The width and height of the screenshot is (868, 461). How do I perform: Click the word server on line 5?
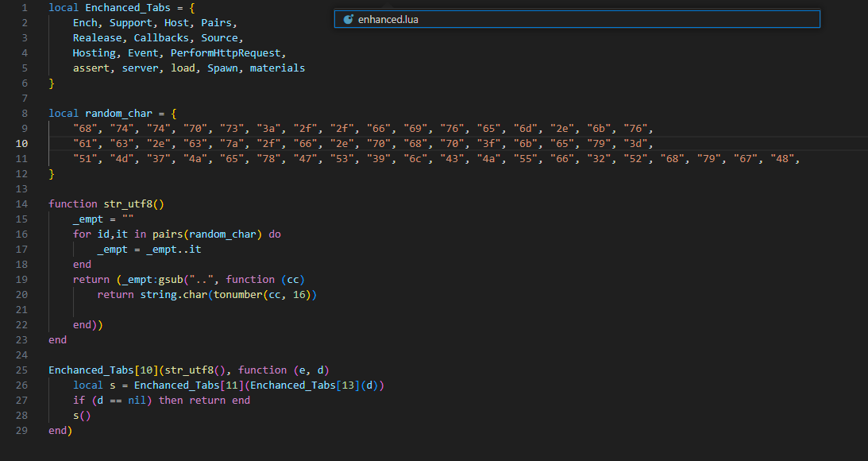click(140, 68)
